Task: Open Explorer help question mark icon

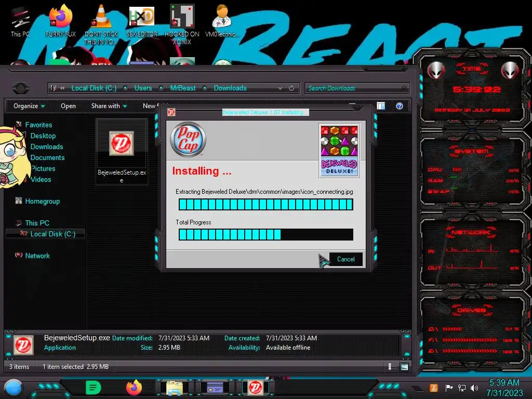Action: point(400,106)
